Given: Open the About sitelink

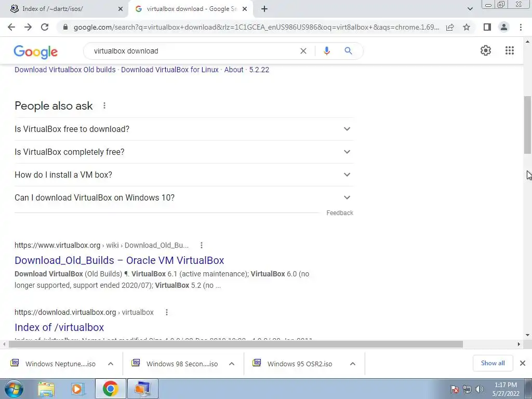Looking at the screenshot, I should [234, 70].
